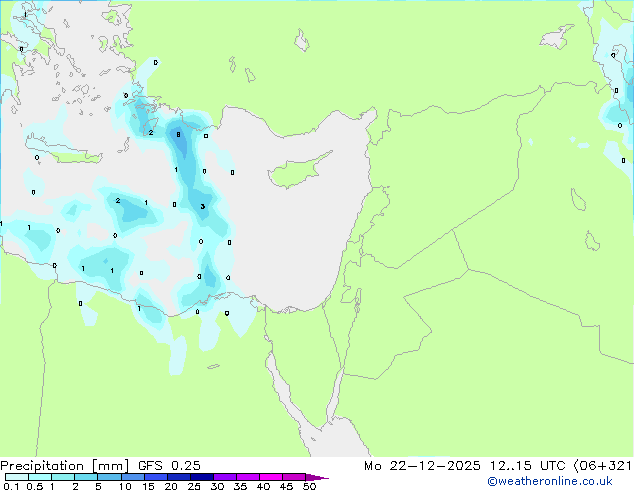Screen dimensions: 634x490
Task: Click the '(06+321' forecast offset text
Action: tap(602, 466)
